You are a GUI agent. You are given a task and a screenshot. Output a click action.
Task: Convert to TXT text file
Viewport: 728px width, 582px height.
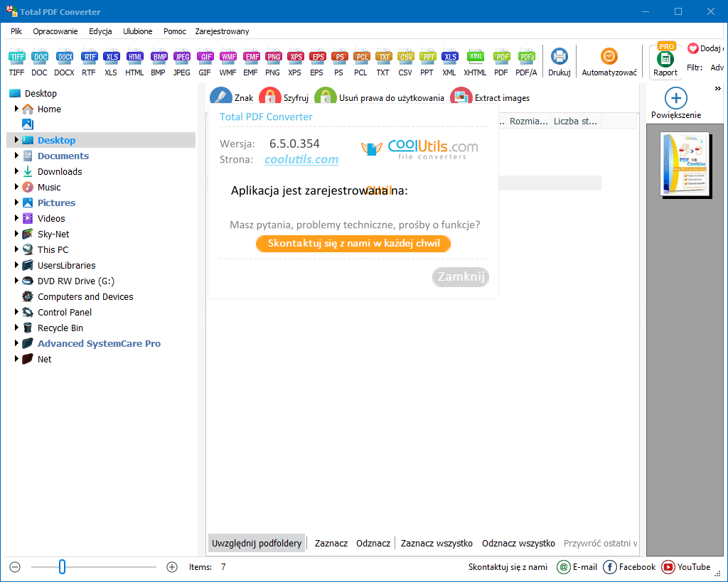click(x=383, y=63)
